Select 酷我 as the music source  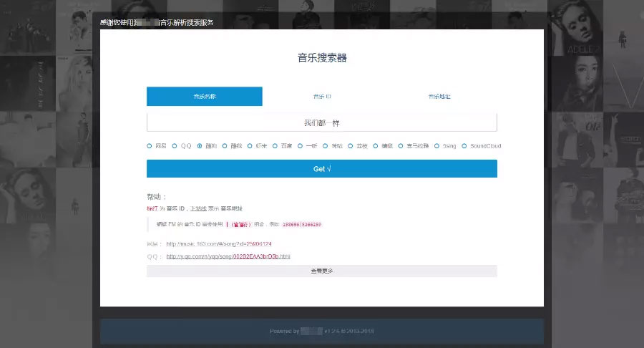click(225, 145)
